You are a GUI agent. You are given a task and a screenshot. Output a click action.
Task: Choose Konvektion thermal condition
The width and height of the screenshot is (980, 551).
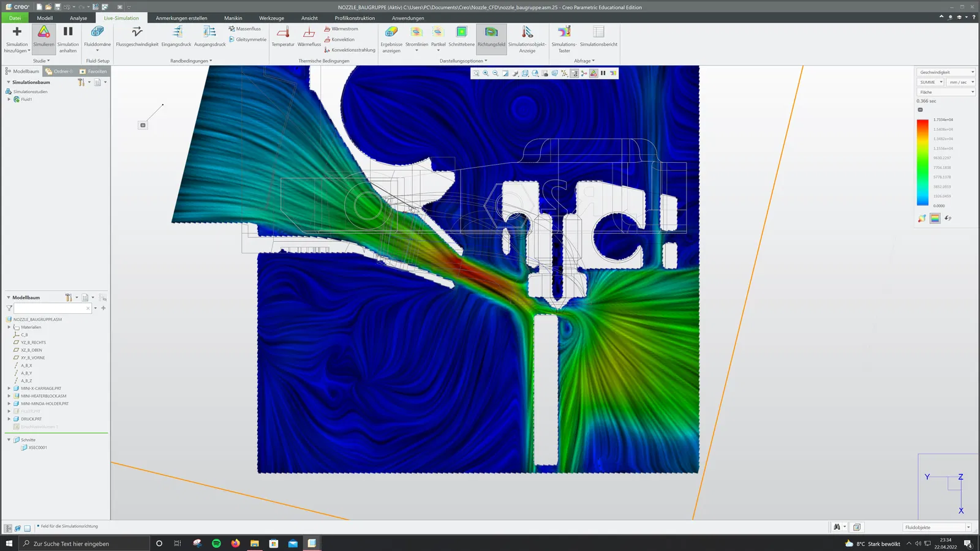(x=339, y=39)
